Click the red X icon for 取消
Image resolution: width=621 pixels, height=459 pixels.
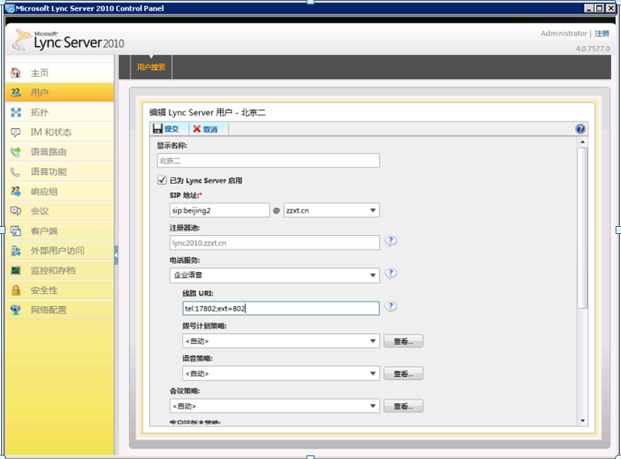(x=197, y=129)
